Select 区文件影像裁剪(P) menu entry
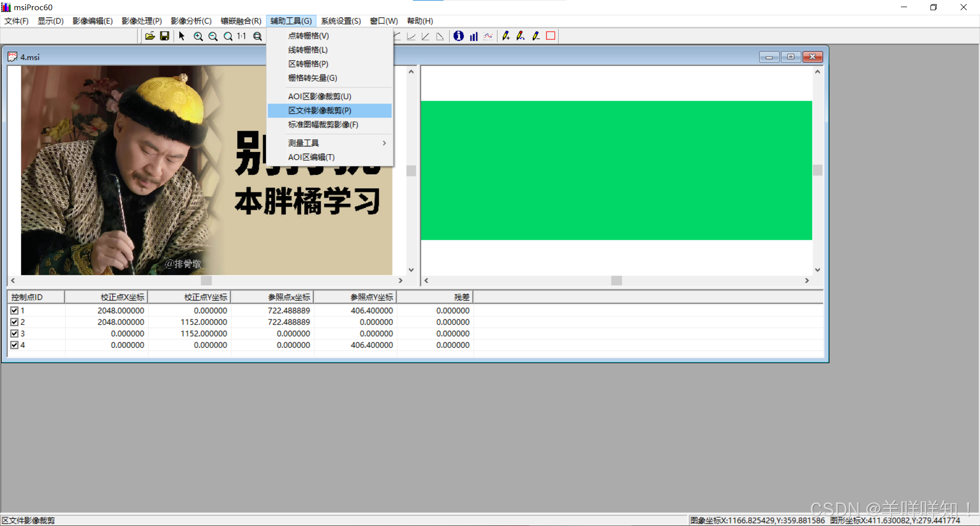Viewport: 980px width, 526px height. point(330,111)
